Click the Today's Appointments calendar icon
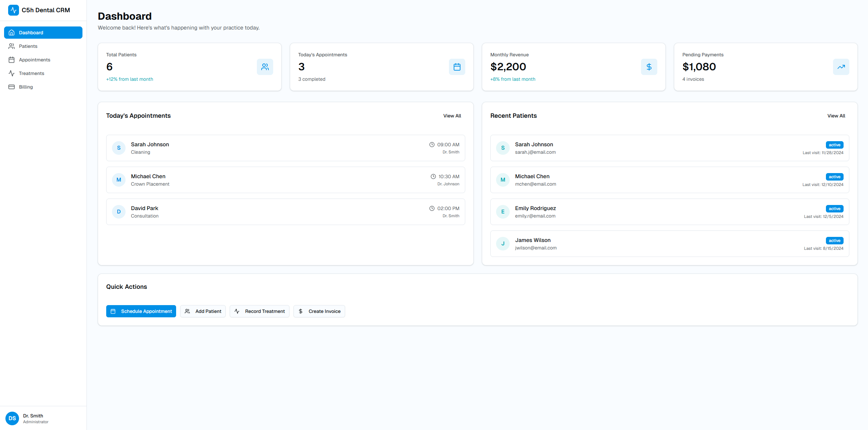This screenshot has height=430, width=868. pyautogui.click(x=457, y=67)
